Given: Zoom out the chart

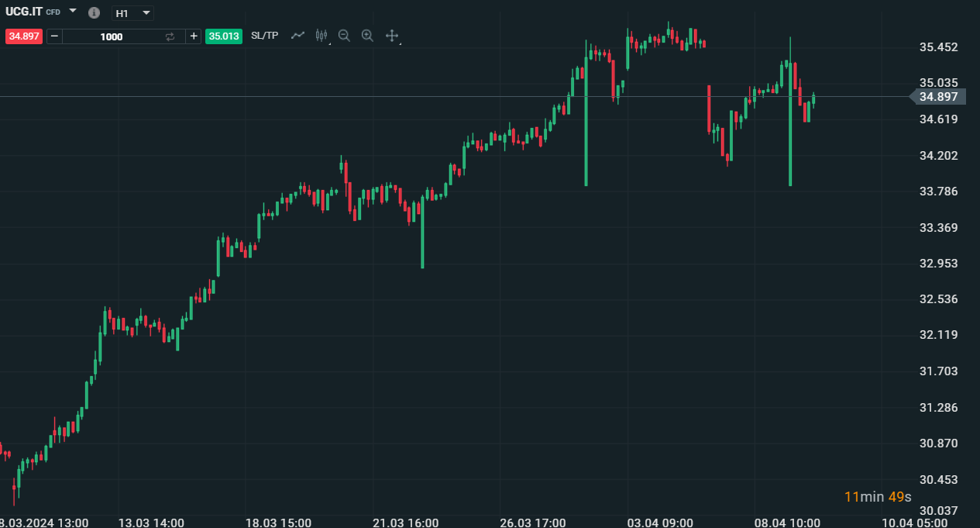Looking at the screenshot, I should pos(344,36).
